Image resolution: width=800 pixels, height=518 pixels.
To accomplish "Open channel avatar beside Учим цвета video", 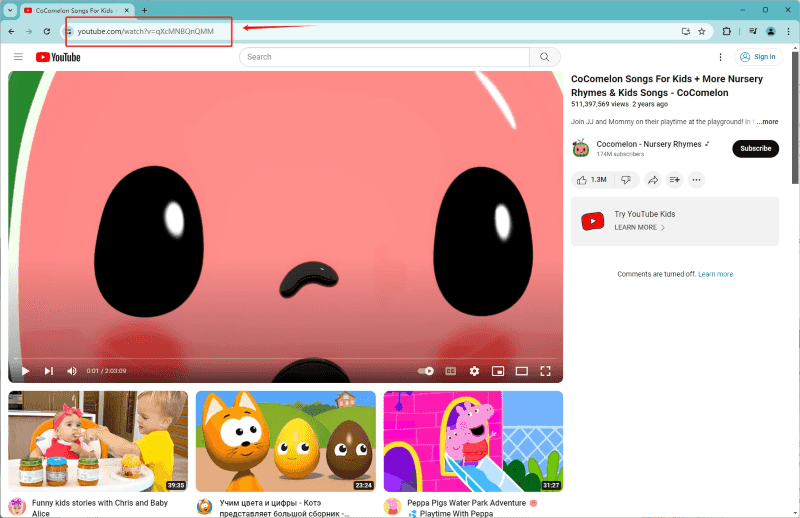I will coord(205,507).
